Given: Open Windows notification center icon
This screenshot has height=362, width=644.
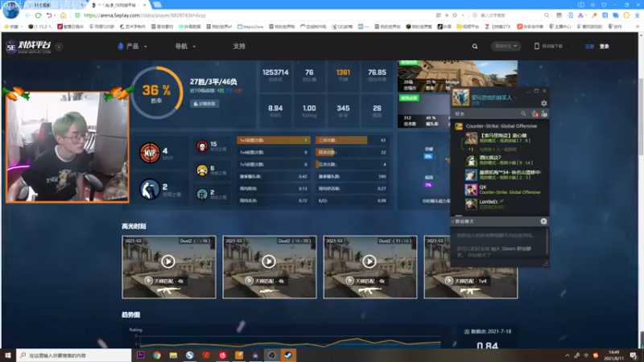Looking at the screenshot, I should [x=634, y=355].
